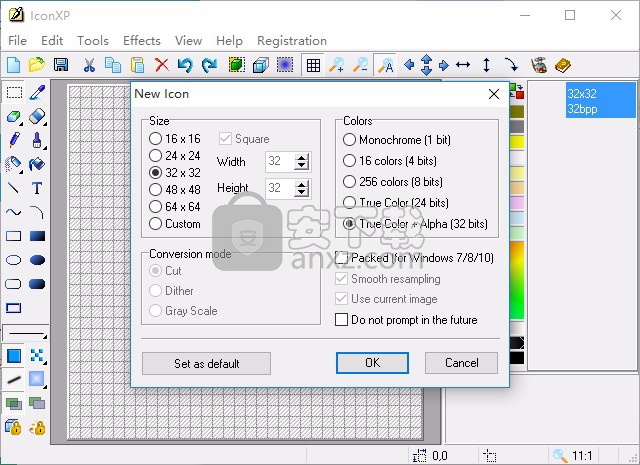Select the Text tool
Screen dimensions: 640x465
(37, 188)
